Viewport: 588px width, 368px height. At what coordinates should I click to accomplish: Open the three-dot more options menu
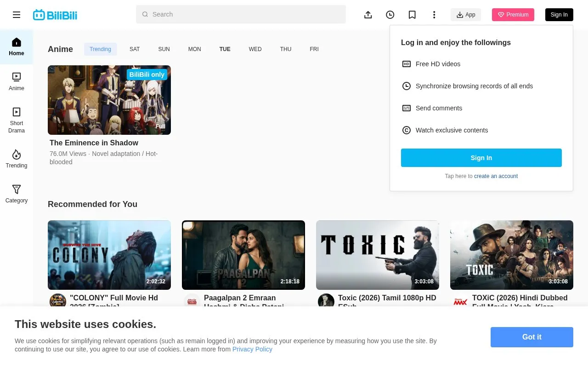(434, 15)
